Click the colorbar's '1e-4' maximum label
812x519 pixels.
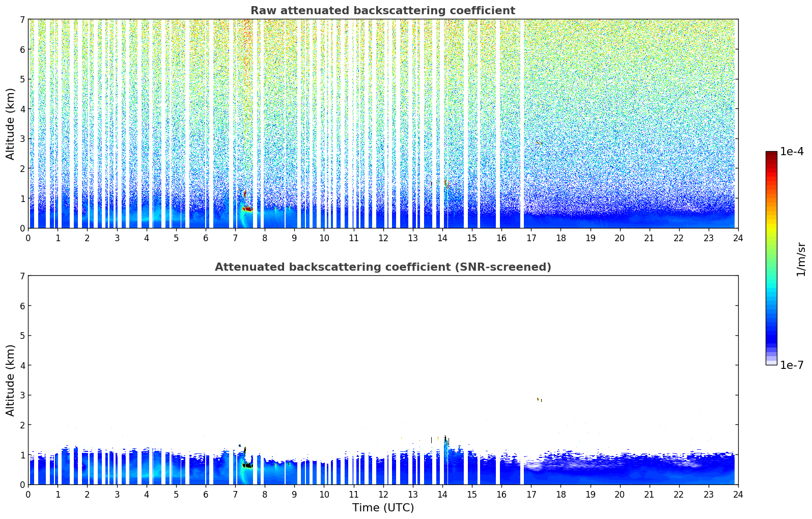(792, 152)
